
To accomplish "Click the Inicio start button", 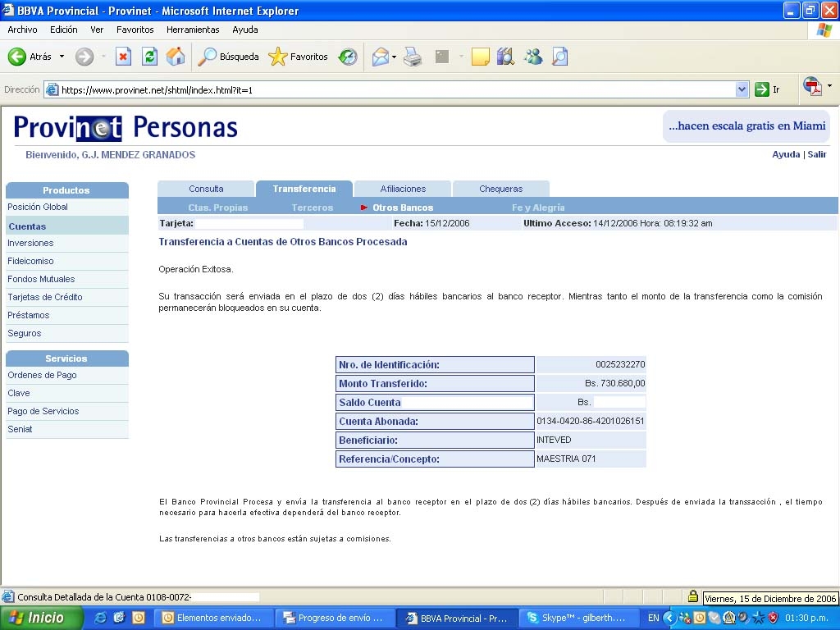I will pos(42,618).
